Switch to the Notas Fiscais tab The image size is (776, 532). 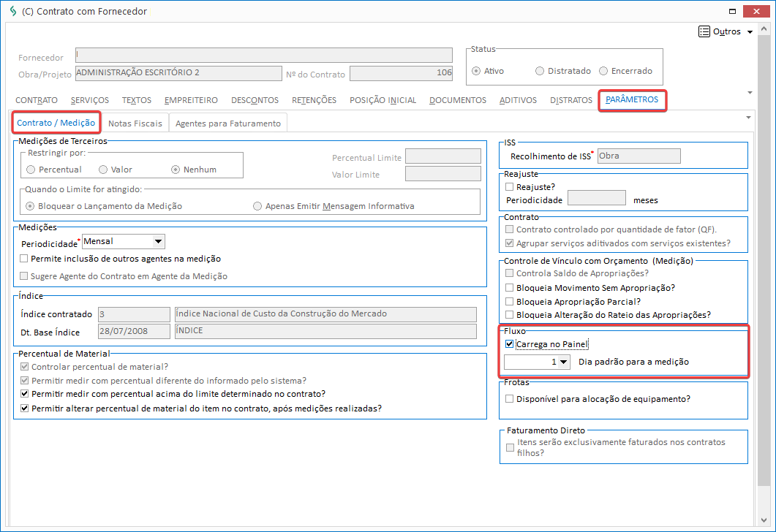(135, 123)
